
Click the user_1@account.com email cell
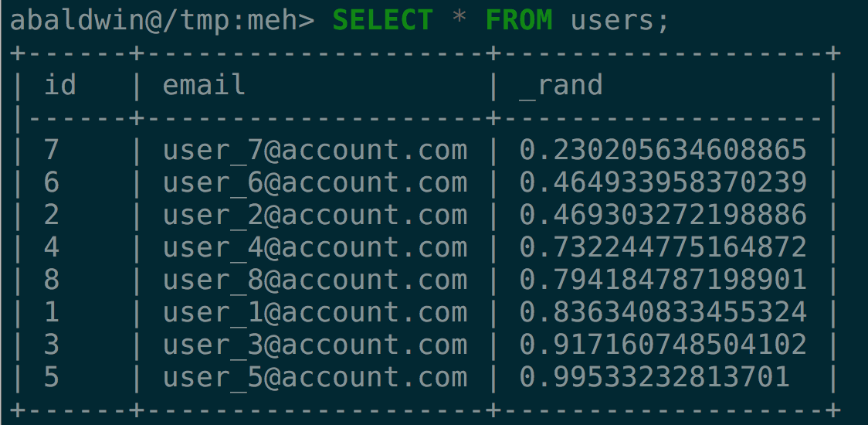tap(315, 313)
